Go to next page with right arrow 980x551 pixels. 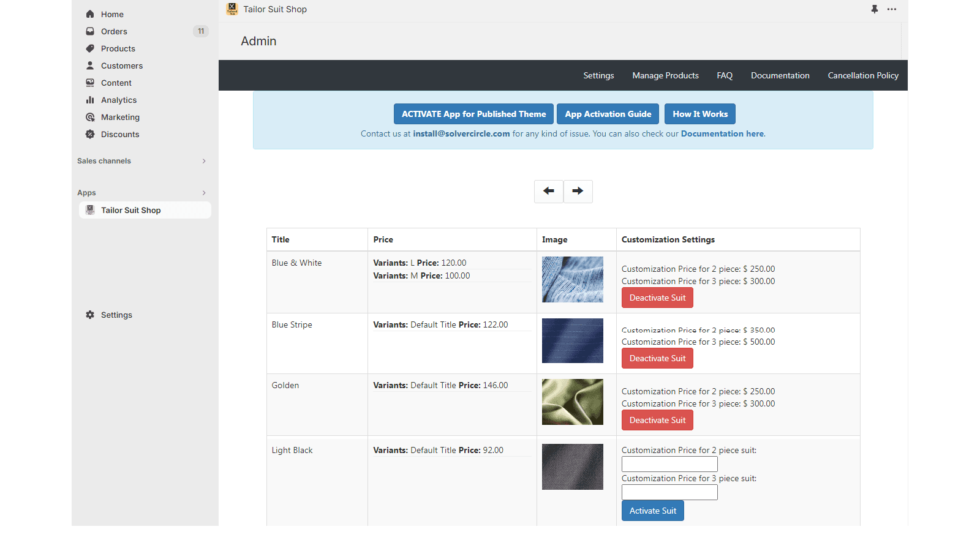(x=578, y=191)
